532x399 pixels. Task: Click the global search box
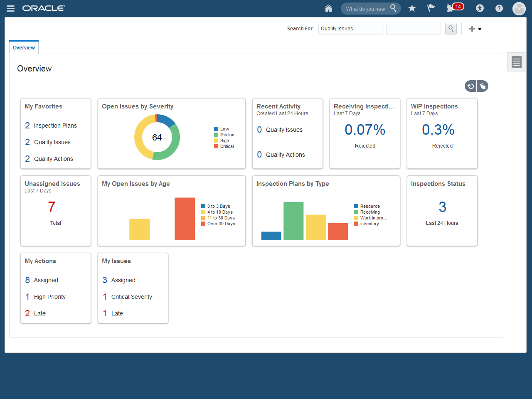pos(366,9)
